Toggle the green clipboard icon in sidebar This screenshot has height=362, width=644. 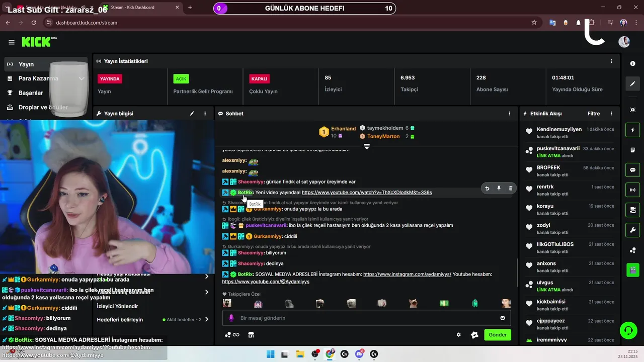(632, 270)
